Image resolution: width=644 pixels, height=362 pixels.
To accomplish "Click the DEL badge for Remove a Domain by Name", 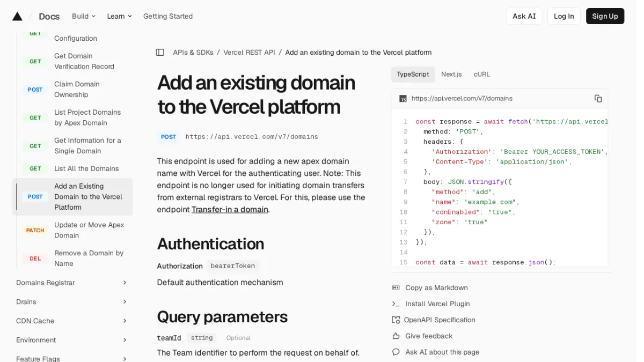I will (x=35, y=258).
